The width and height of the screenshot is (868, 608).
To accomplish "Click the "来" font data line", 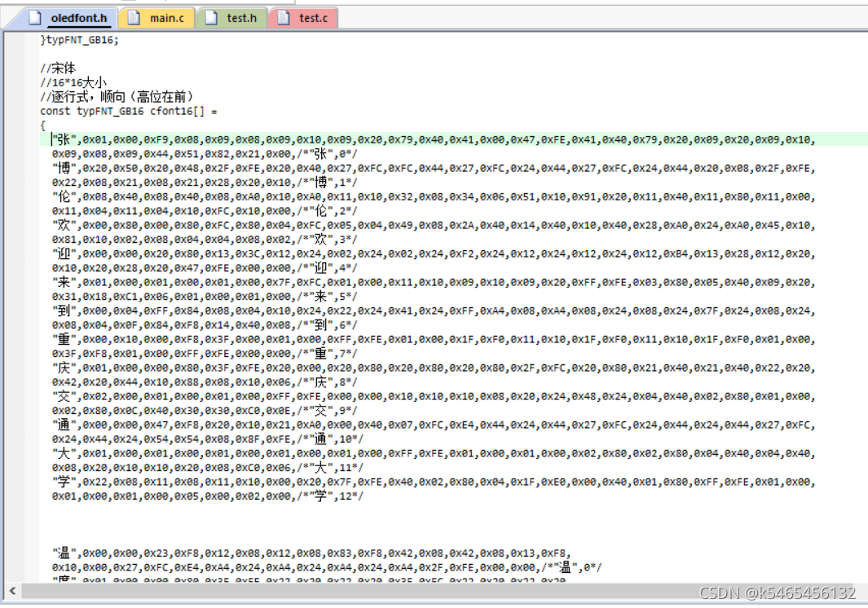I will point(434,283).
